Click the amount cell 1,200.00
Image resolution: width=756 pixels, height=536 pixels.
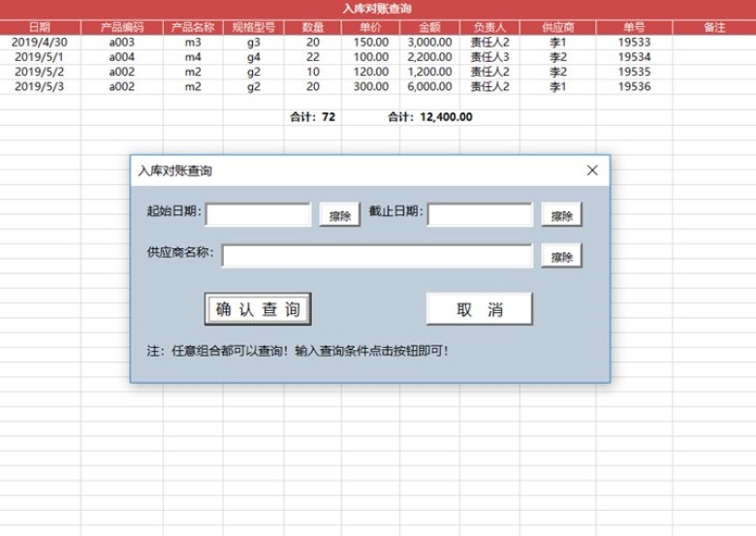click(429, 72)
